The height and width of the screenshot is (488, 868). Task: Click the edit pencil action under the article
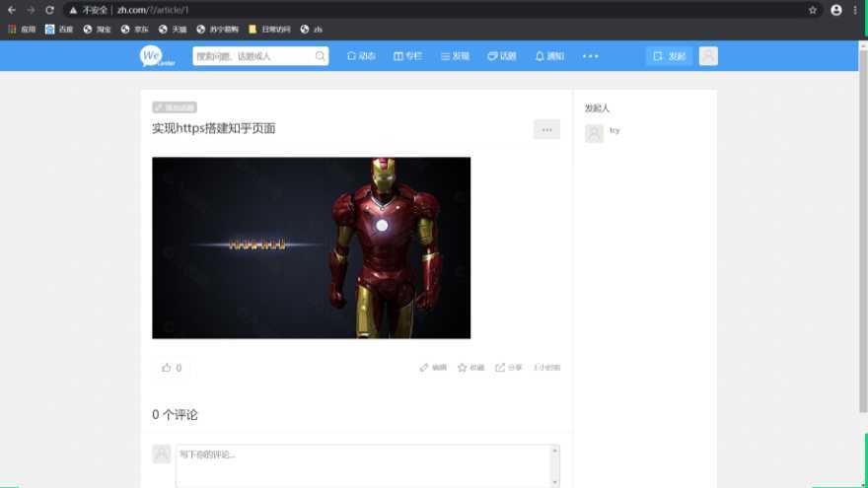(x=433, y=368)
